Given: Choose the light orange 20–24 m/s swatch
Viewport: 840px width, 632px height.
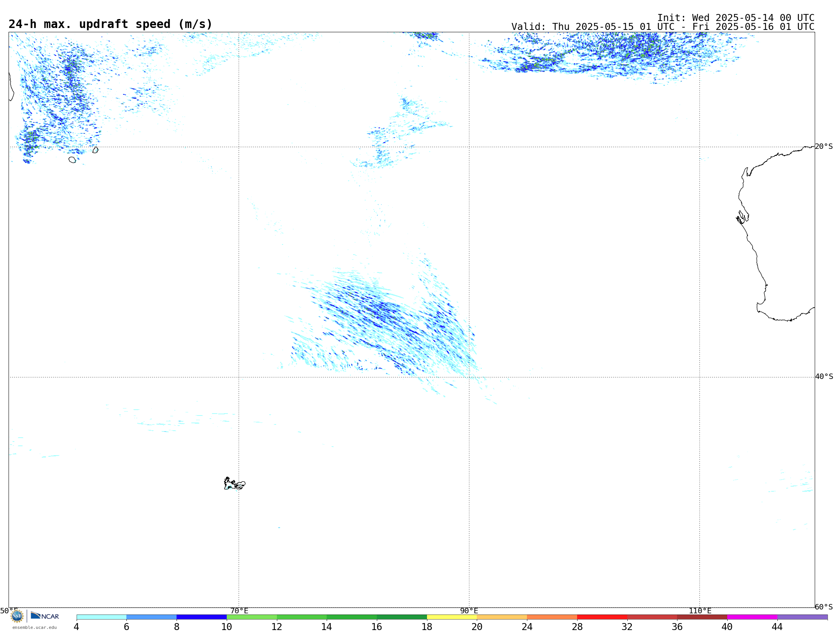Looking at the screenshot, I should coord(502,617).
